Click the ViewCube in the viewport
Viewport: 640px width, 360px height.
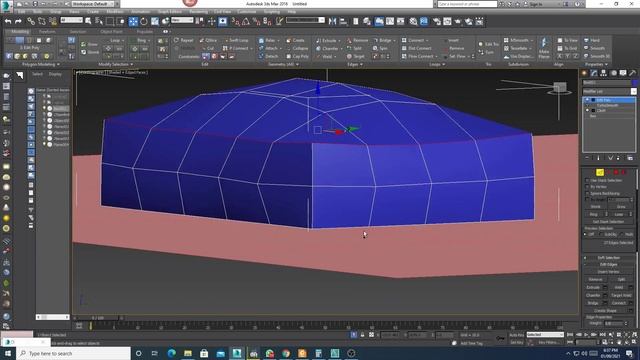coord(559,87)
